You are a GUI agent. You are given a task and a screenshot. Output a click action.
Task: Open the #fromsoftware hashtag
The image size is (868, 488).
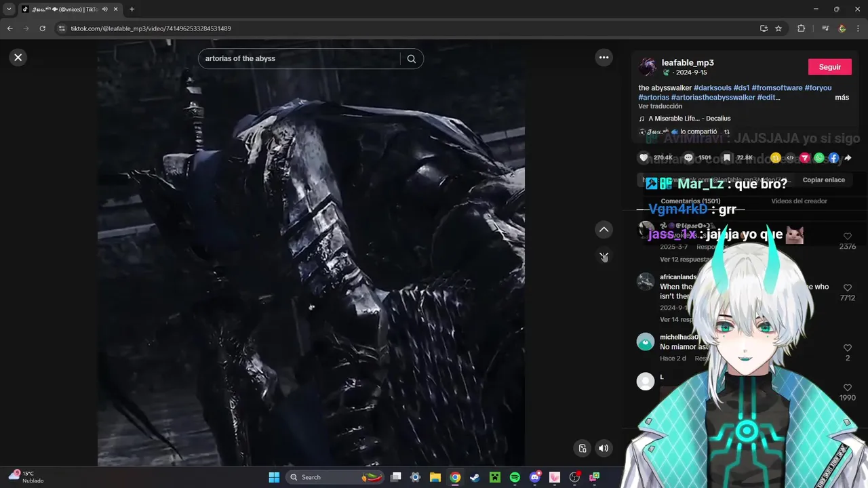777,88
